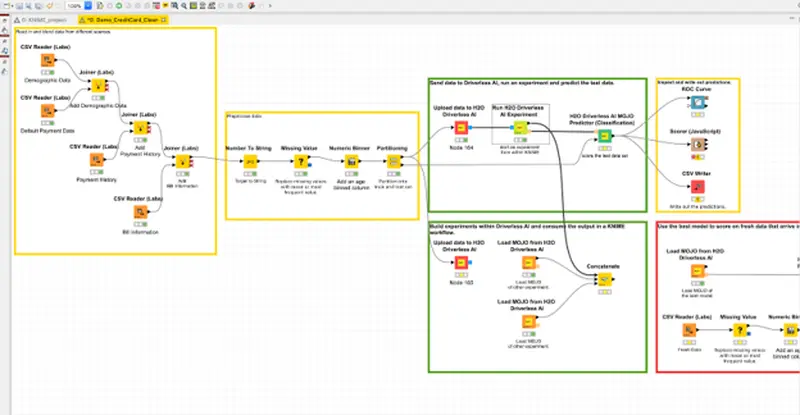The image size is (800, 415).
Task: Click the green execute icon in the toolbar
Action: (118, 6)
